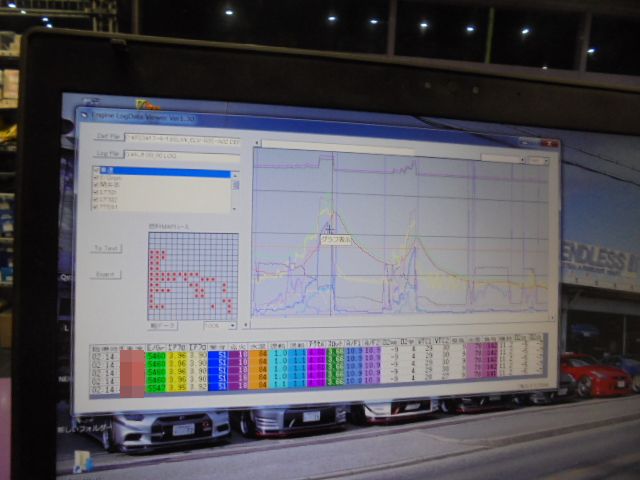This screenshot has height=480, width=640.
Task: Toggle the LTT01 channel checkbox
Action: click(x=96, y=191)
